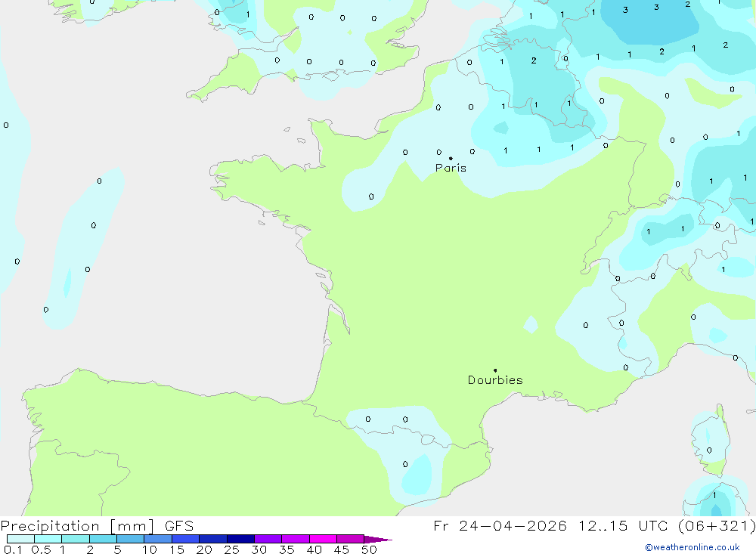
Task: Click the '(06+321)' model run text
Action: pyautogui.click(x=717, y=526)
